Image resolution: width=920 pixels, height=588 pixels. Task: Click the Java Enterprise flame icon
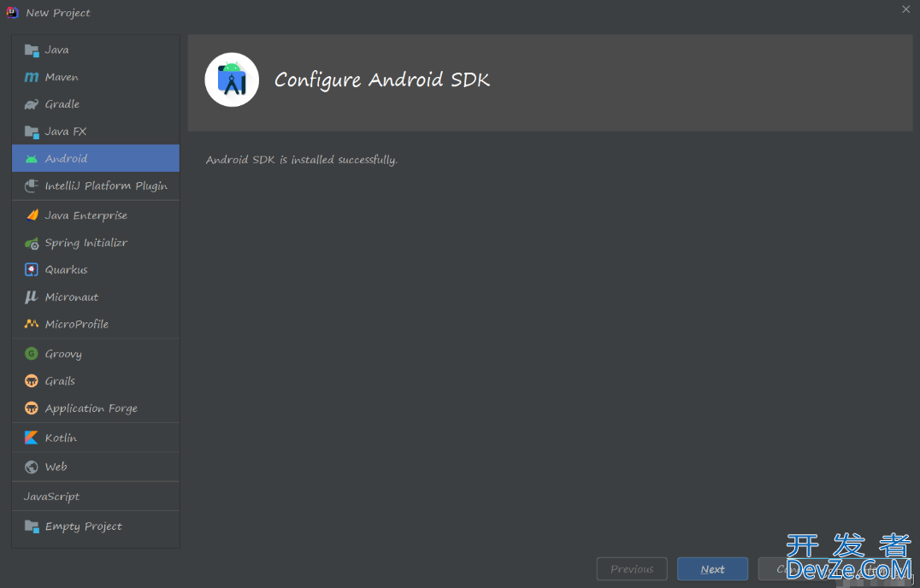point(32,215)
